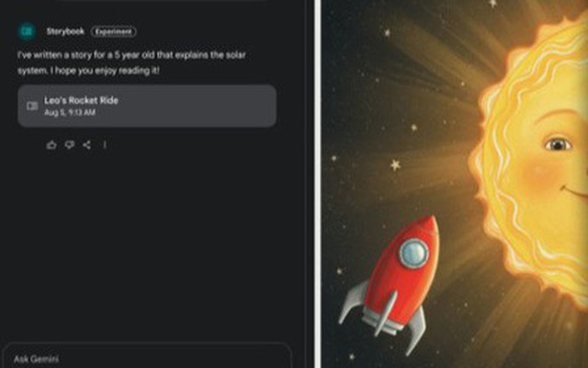Image resolution: width=588 pixels, height=368 pixels.
Task: Open the Leo's Rocket Ride story card
Action: pyautogui.click(x=147, y=106)
